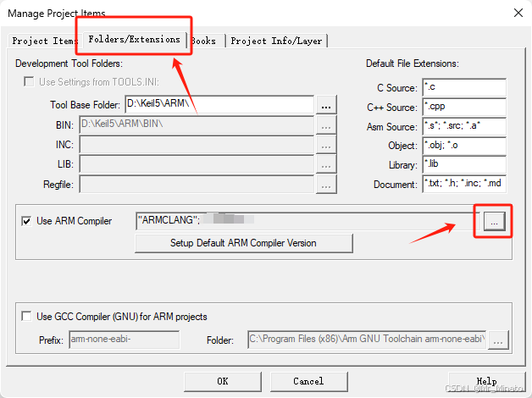Screen dimensions: 532x398
Task: Click the Cancel button
Action: click(308, 381)
